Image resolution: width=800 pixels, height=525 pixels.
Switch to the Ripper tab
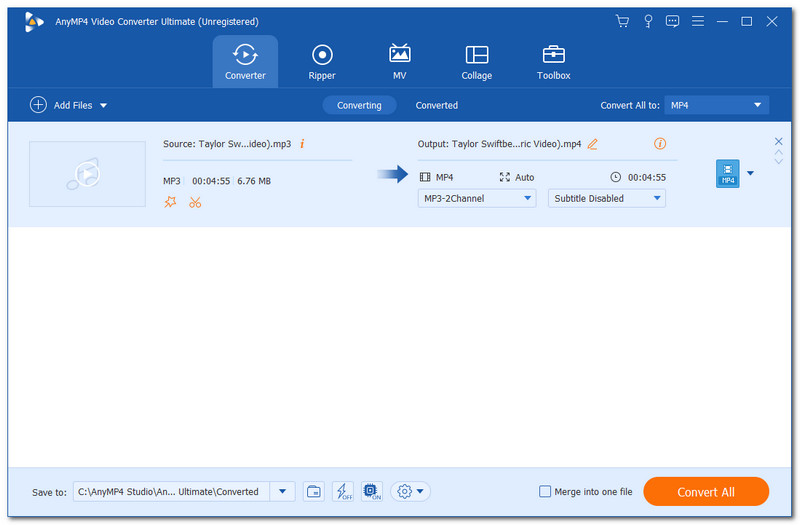pyautogui.click(x=322, y=62)
